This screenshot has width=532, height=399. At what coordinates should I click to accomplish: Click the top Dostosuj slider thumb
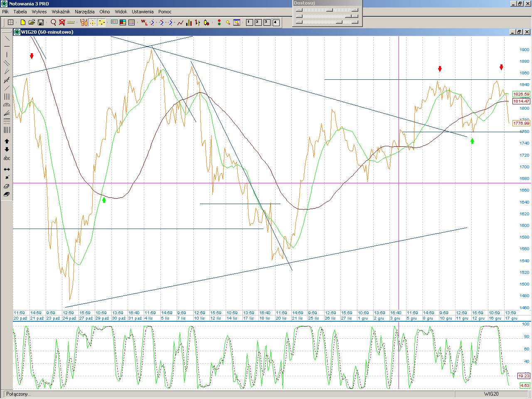330,10
